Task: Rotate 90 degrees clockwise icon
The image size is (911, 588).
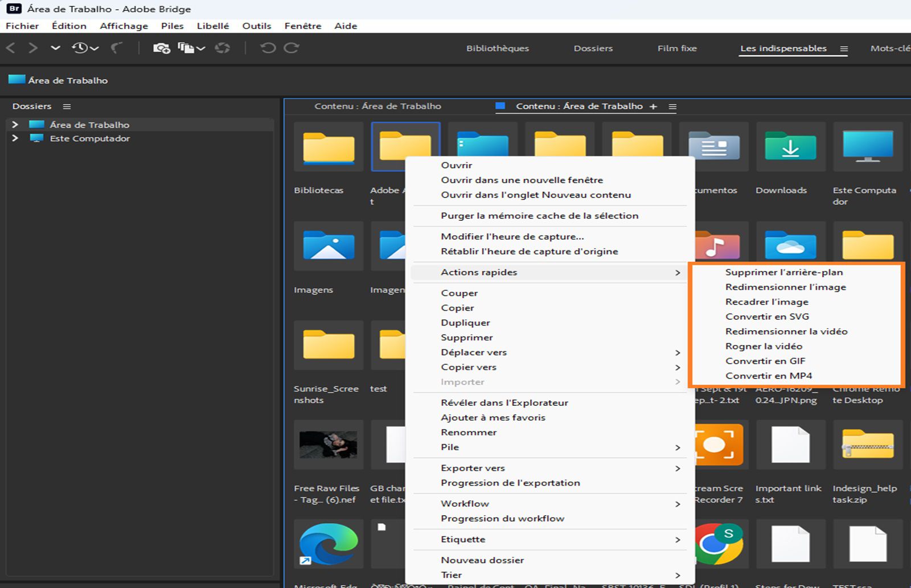Action: coord(292,48)
